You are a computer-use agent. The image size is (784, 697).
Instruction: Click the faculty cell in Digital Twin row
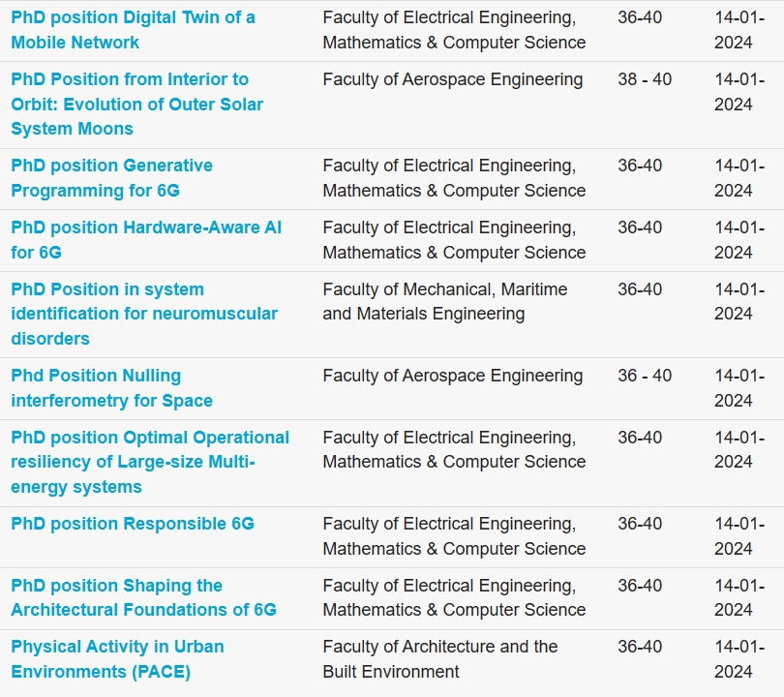coord(454,30)
